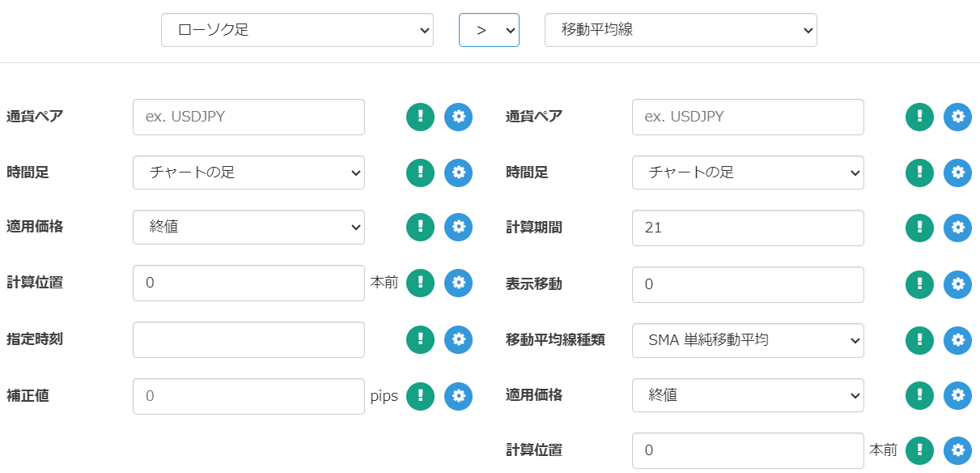
Task: Focus the 補正値 pips input field
Action: (x=248, y=396)
